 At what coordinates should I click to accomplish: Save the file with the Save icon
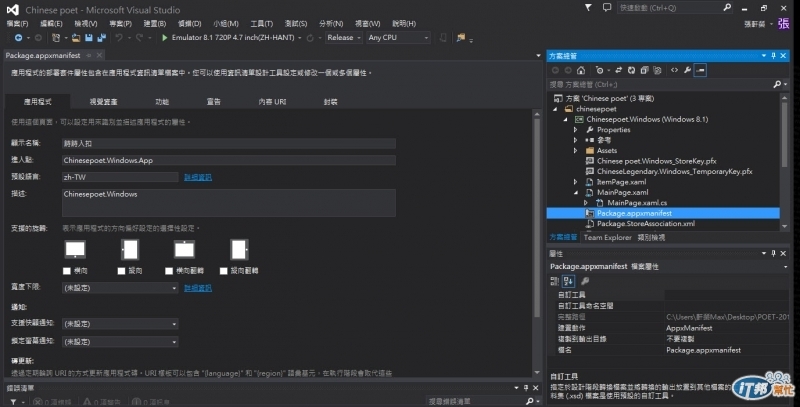pyautogui.click(x=89, y=38)
